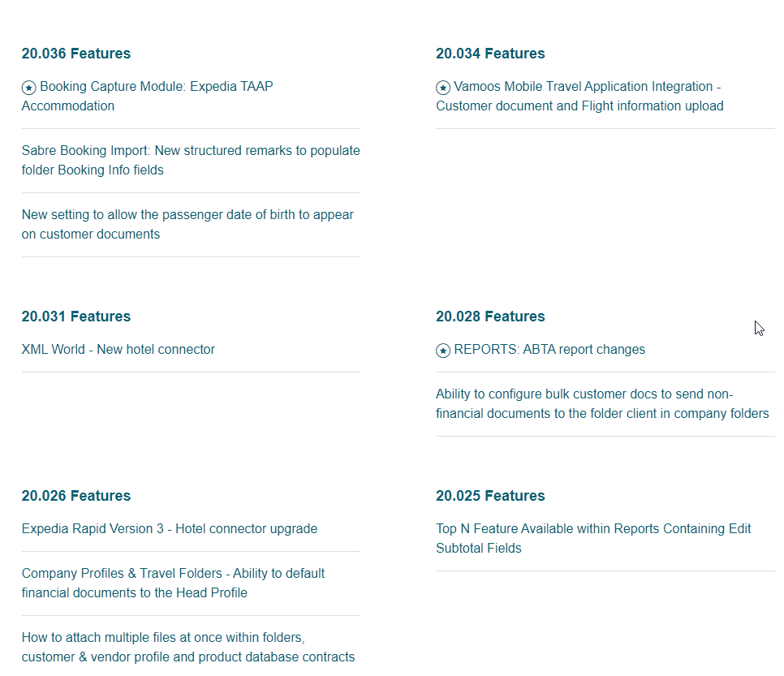Open Booking Capture Module: Expedia TAAP article
Screen dimensions: 784x676
point(147,96)
